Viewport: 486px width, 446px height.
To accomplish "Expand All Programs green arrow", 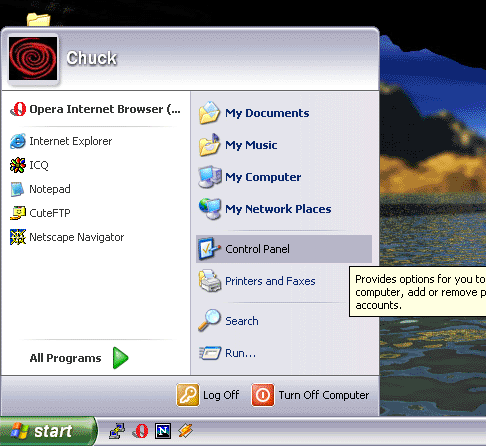I will pyautogui.click(x=120, y=358).
